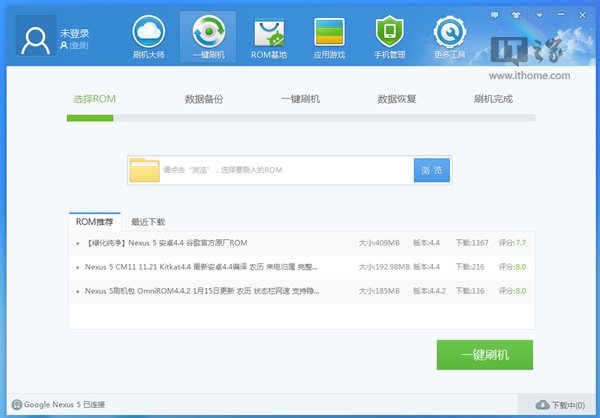The height and width of the screenshot is (418, 600).
Task: Close the flashing tool window
Action: (582, 15)
